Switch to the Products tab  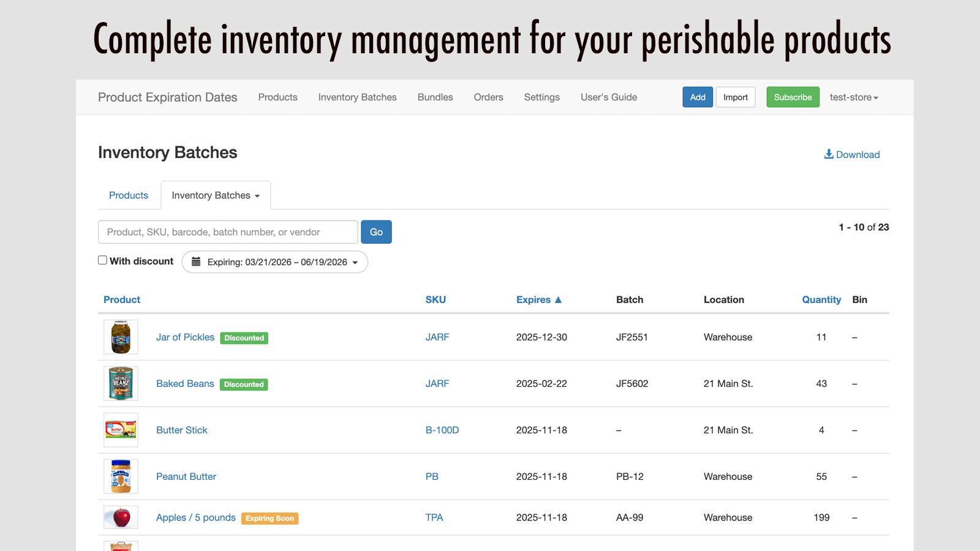pyautogui.click(x=129, y=195)
